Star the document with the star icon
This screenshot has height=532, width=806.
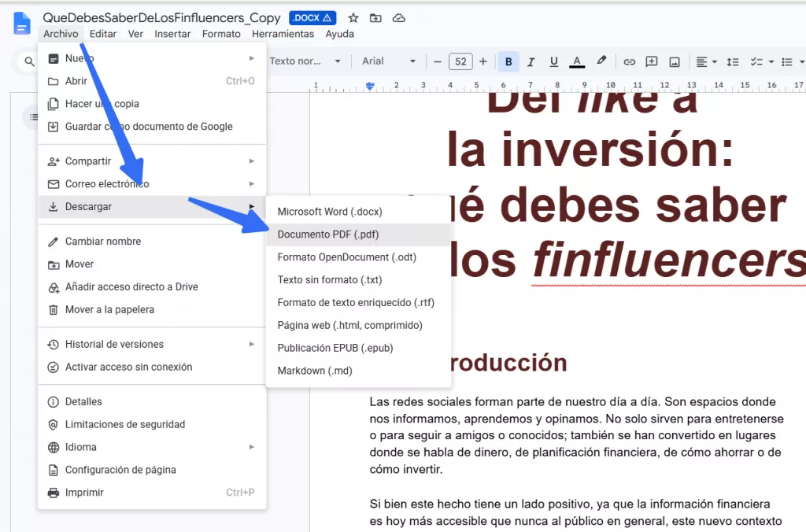point(353,18)
